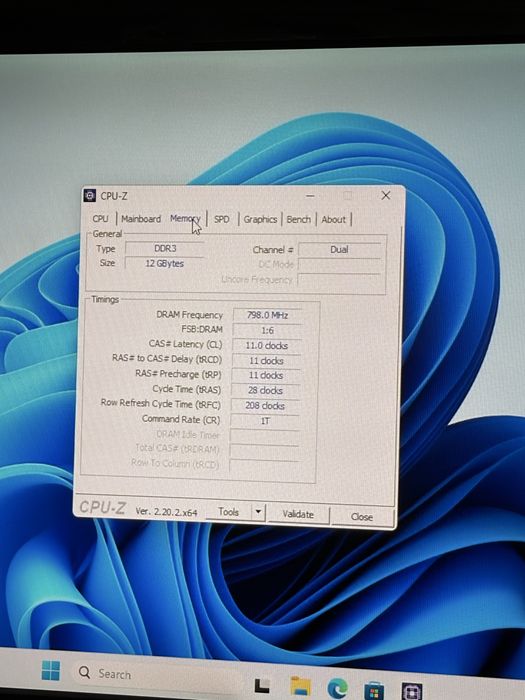Click CAS# Latency value 11.0 clocks
Viewport: 525px width, 700px height.
[267, 346]
